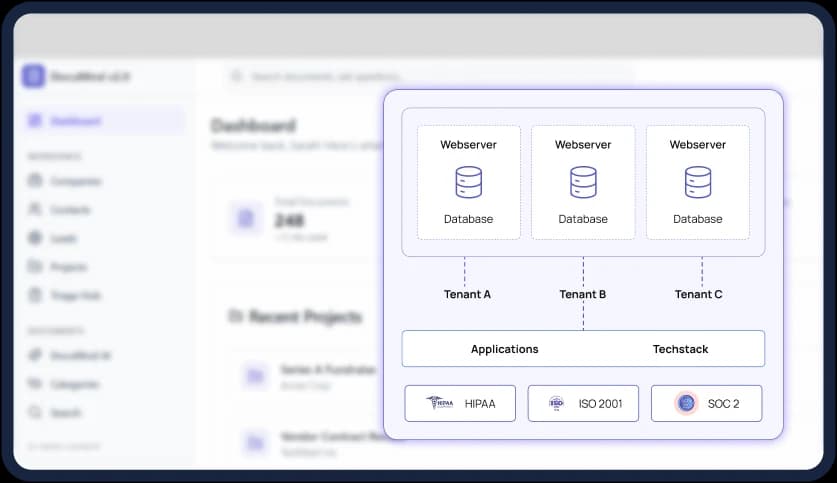Click the Recent Projects heading
The height and width of the screenshot is (483, 837).
[306, 316]
